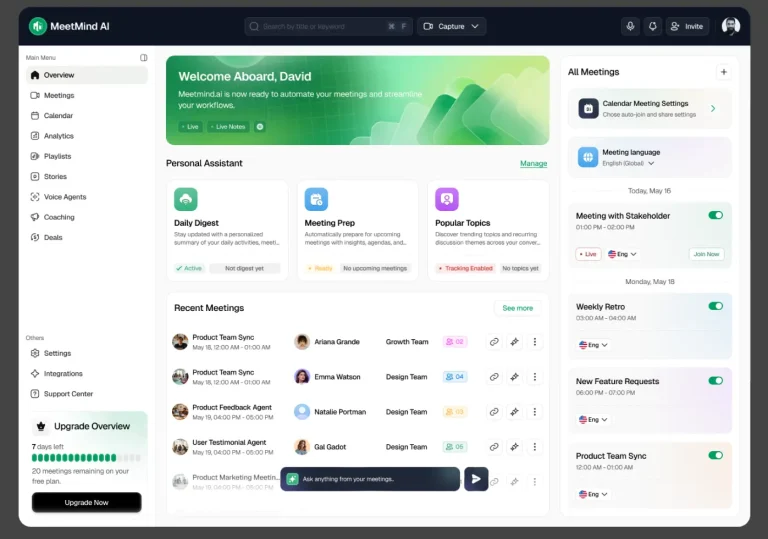Copy link for Natalie Portman meeting row
This screenshot has width=768, height=539.
494,412
